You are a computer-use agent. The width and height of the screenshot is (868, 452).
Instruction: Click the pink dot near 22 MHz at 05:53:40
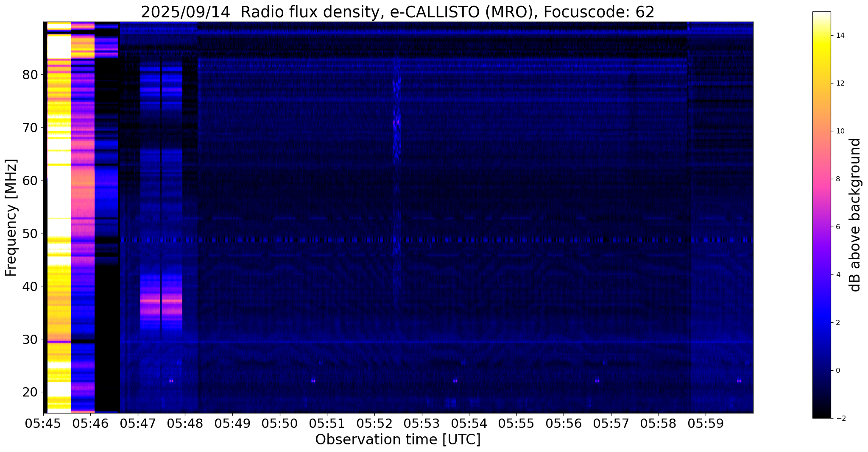point(455,381)
